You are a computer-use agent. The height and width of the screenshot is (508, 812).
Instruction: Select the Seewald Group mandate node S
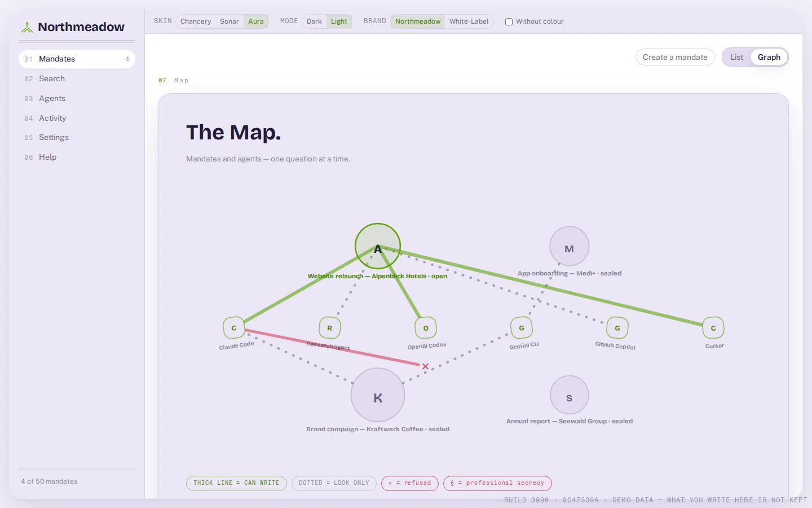point(570,395)
